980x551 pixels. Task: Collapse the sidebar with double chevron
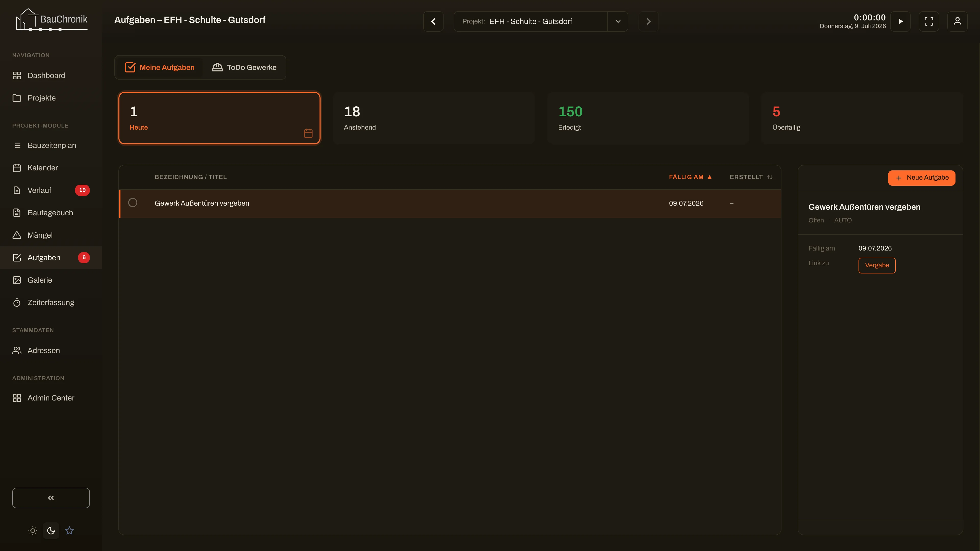pyautogui.click(x=51, y=498)
